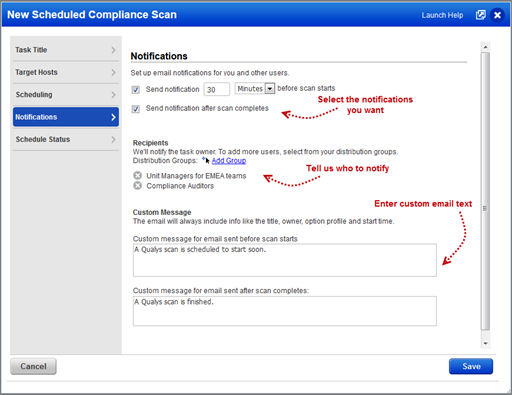Save the scheduled compliance scan

click(x=471, y=366)
